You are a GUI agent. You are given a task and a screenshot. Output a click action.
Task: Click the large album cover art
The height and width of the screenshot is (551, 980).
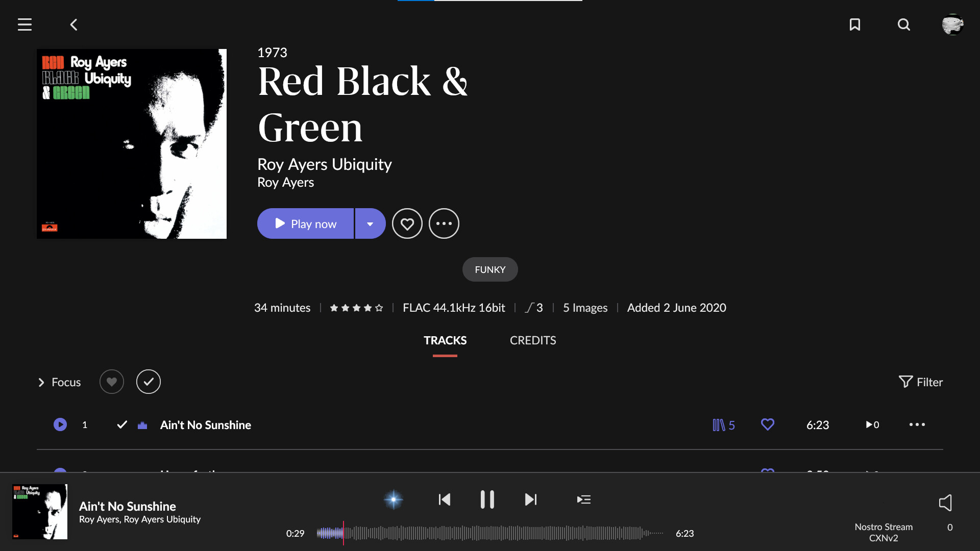pos(132,144)
